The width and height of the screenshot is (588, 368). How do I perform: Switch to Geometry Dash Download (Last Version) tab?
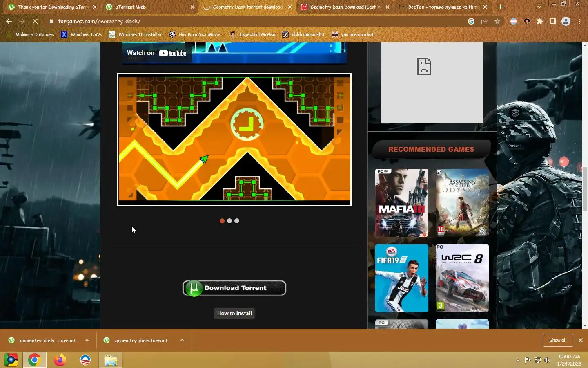(x=345, y=7)
